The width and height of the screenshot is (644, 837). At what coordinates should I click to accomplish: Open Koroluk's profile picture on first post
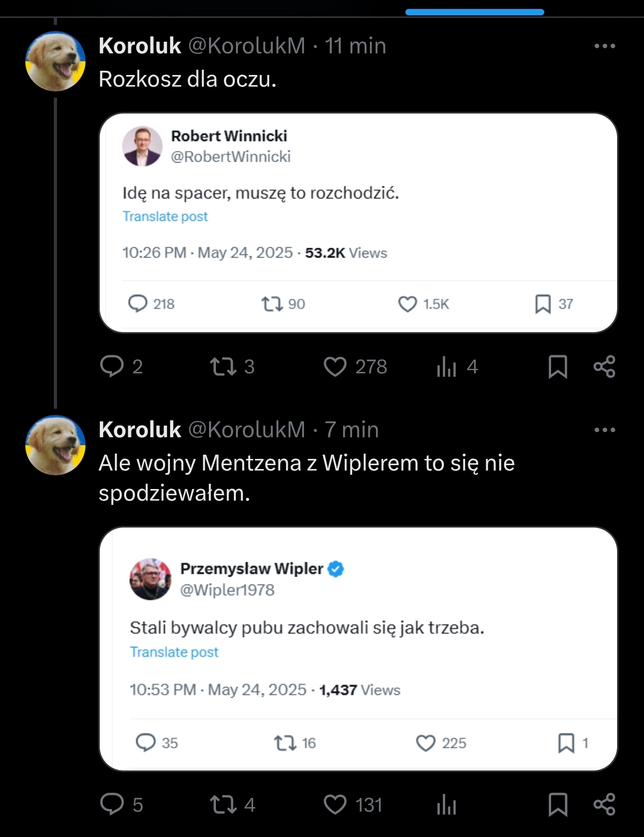coord(55,61)
